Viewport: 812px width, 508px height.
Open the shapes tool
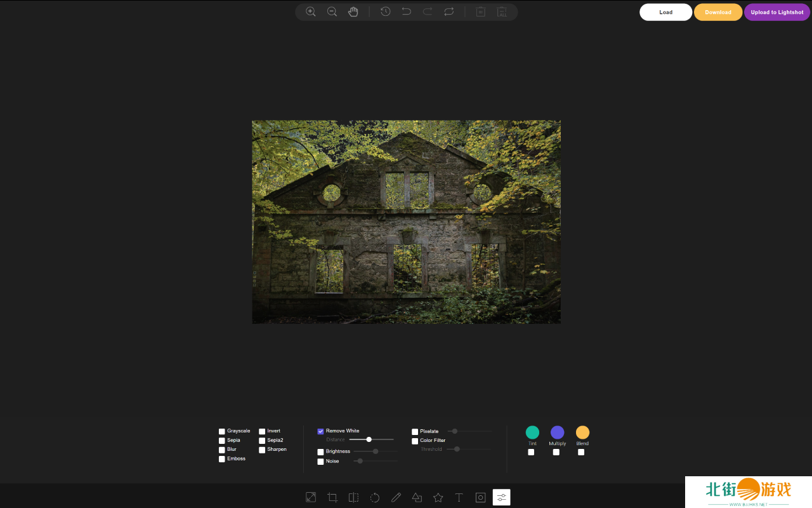click(x=417, y=497)
